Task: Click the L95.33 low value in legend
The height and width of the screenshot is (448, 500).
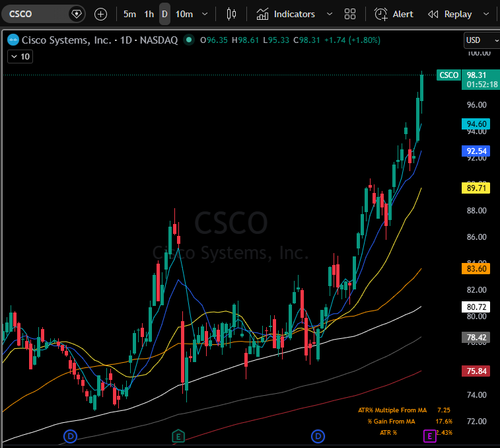Action: (x=276, y=40)
